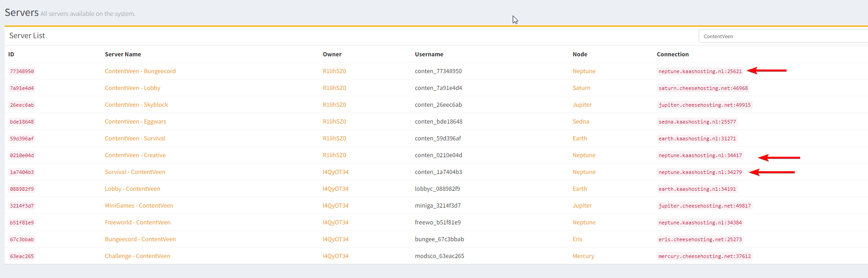Open the Survival - ContentVeen server
Viewport: 868px width, 278px height.
pos(135,172)
